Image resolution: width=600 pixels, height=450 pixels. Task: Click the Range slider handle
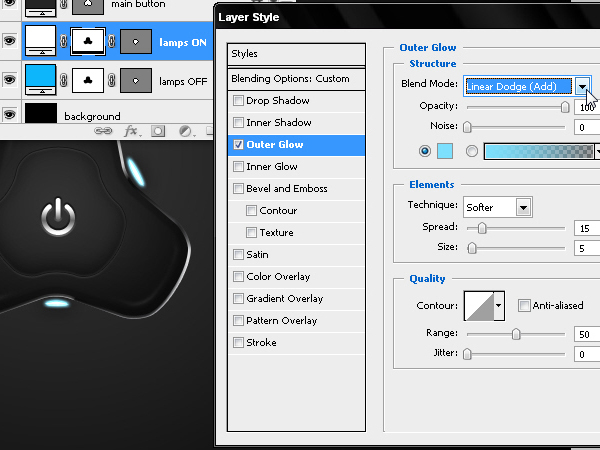click(516, 334)
